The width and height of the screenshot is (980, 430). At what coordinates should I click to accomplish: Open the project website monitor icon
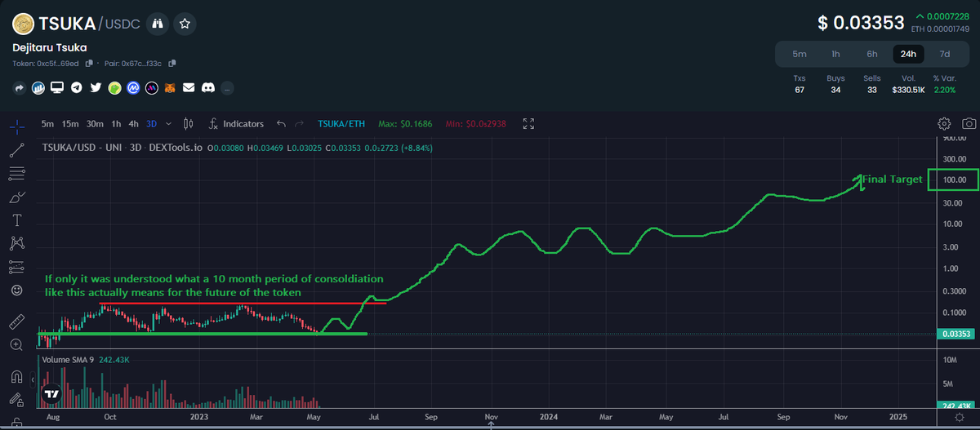click(x=57, y=87)
